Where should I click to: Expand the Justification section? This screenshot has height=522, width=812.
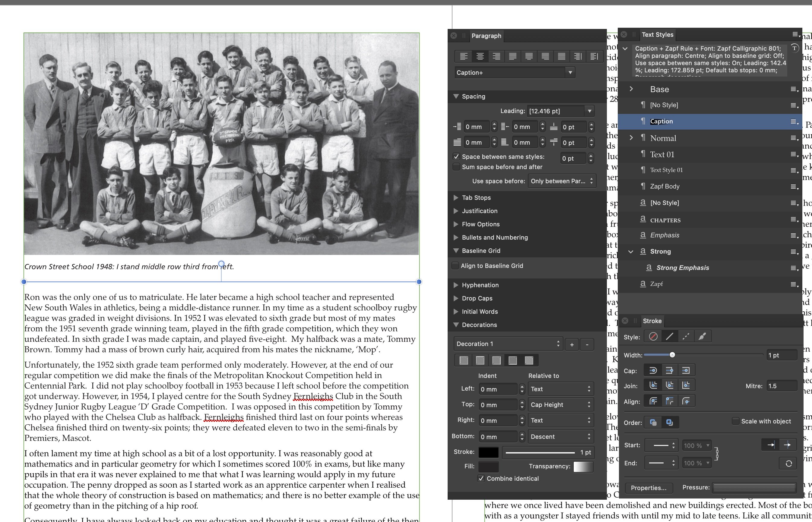point(456,211)
